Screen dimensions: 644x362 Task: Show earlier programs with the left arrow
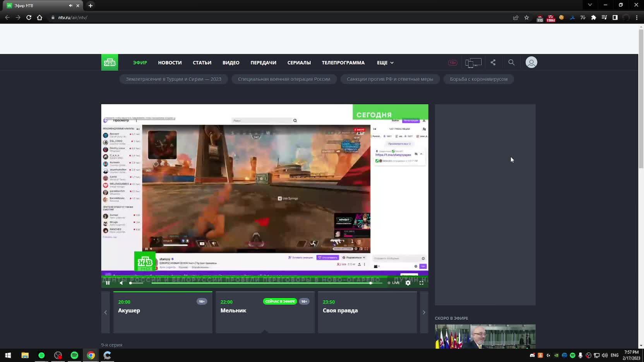pyautogui.click(x=105, y=312)
